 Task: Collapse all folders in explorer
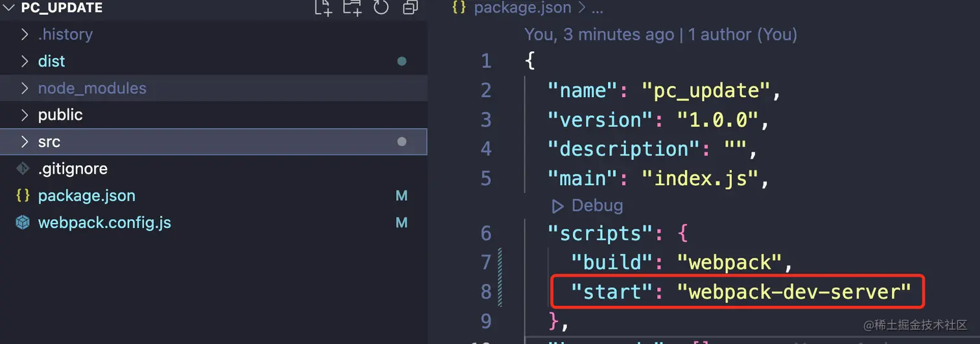[410, 7]
